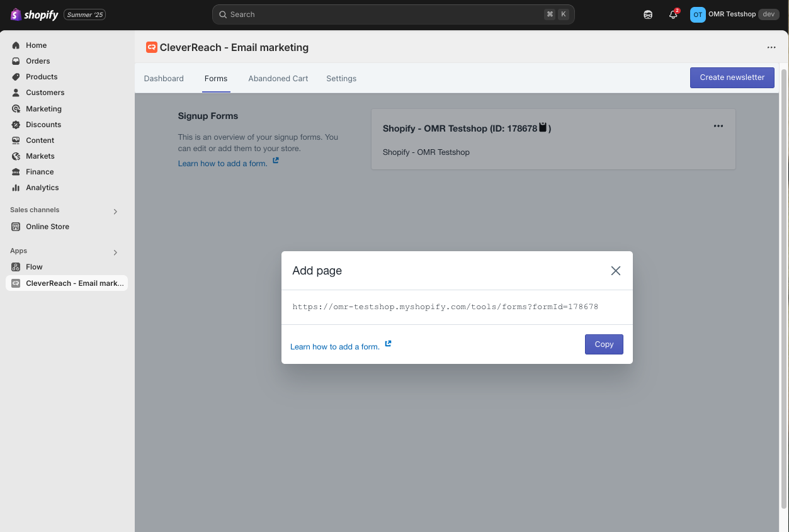Click the Shopify logo
789x532 pixels.
34,14
